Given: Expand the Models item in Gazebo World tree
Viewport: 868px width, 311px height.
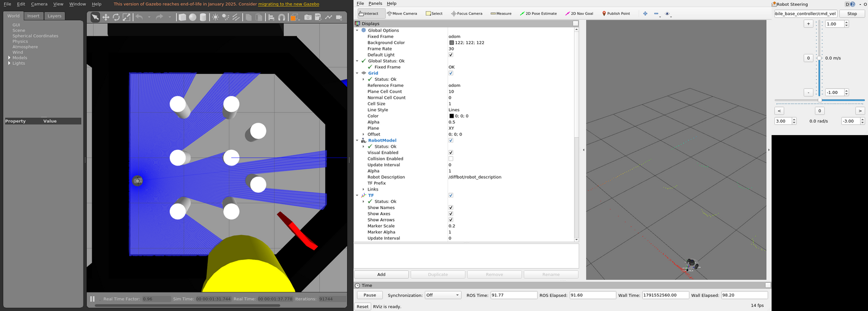Looking at the screenshot, I should click(9, 58).
